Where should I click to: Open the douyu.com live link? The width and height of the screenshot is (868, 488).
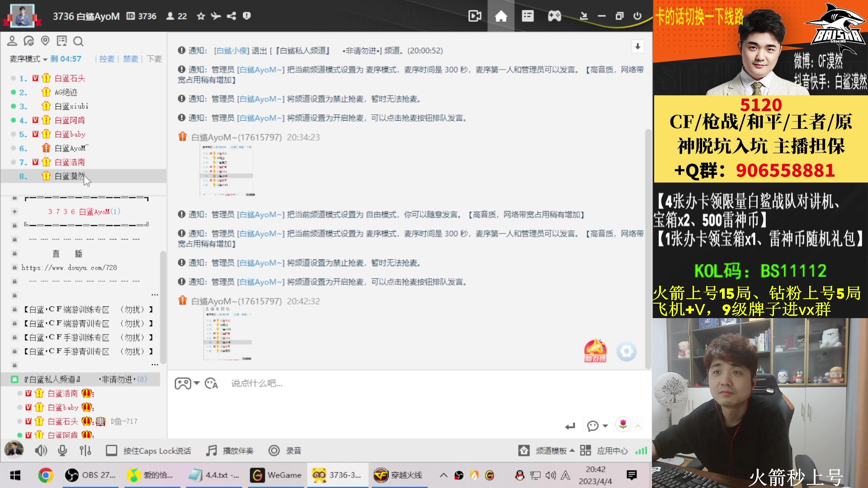(69, 267)
